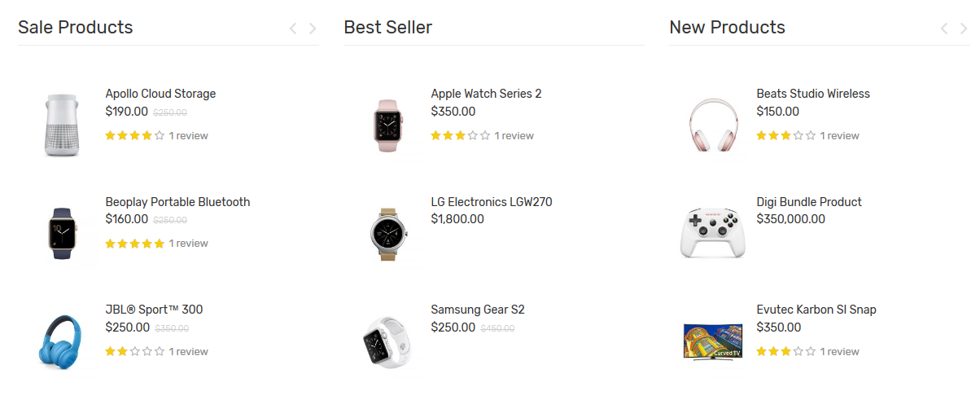Click star rating for Beoplay Portable Bluetooth
The height and width of the screenshot is (400, 980).
point(134,244)
